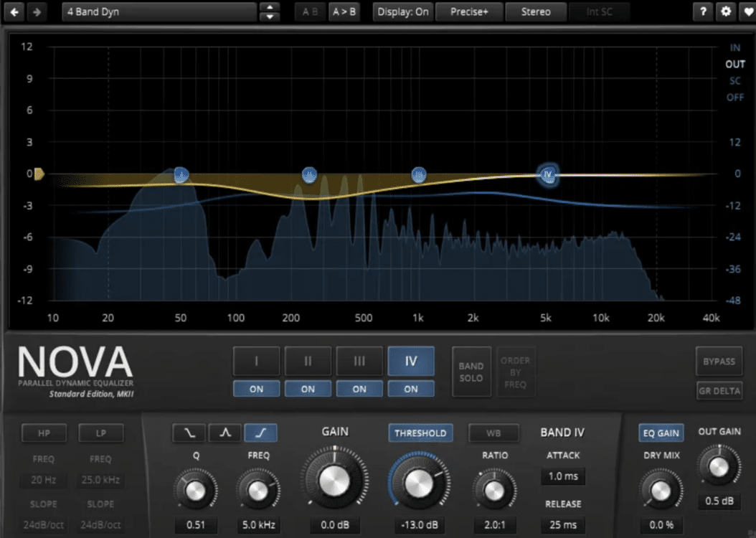756x538 pixels.
Task: Click LP frequency value 25.0 kHz
Action: coord(100,480)
